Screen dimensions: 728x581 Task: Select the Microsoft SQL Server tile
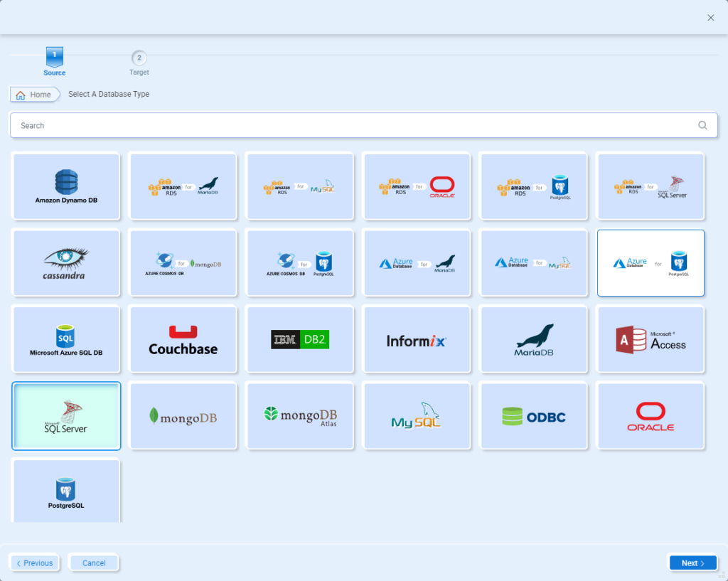[x=66, y=416]
